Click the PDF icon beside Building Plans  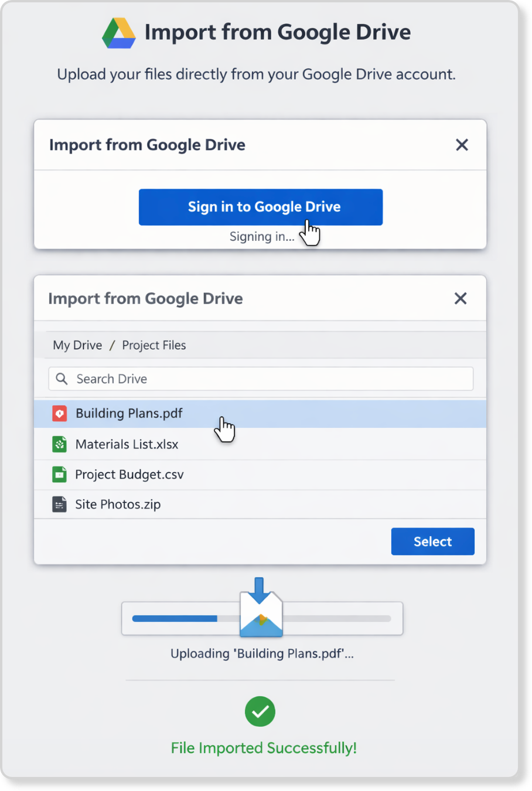(x=59, y=414)
